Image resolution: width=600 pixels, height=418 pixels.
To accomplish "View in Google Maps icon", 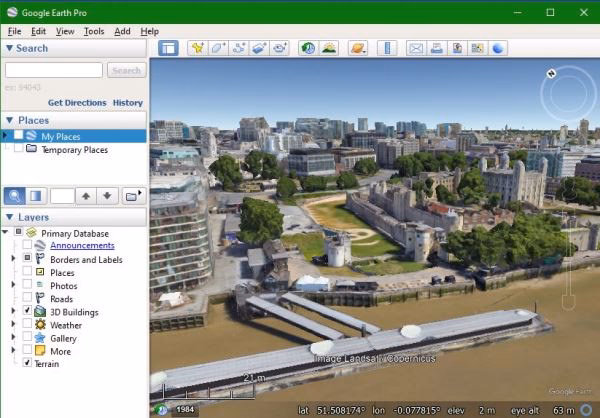I will pyautogui.click(x=477, y=48).
